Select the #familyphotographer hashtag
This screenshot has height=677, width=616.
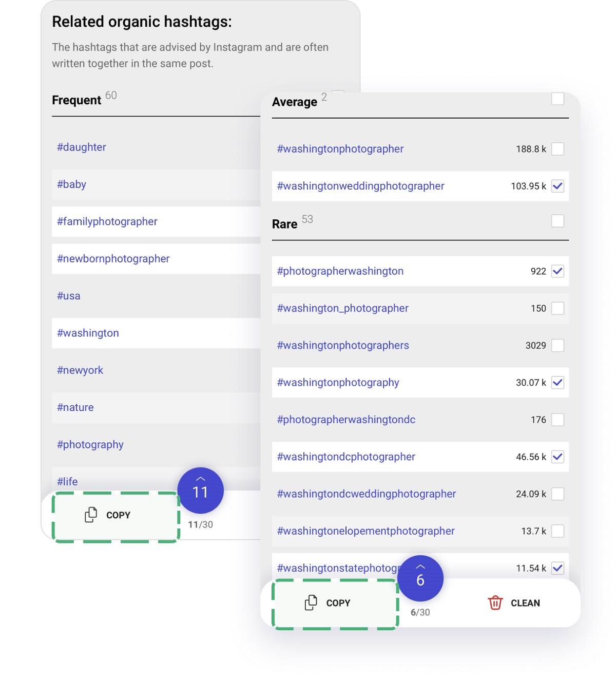(107, 221)
